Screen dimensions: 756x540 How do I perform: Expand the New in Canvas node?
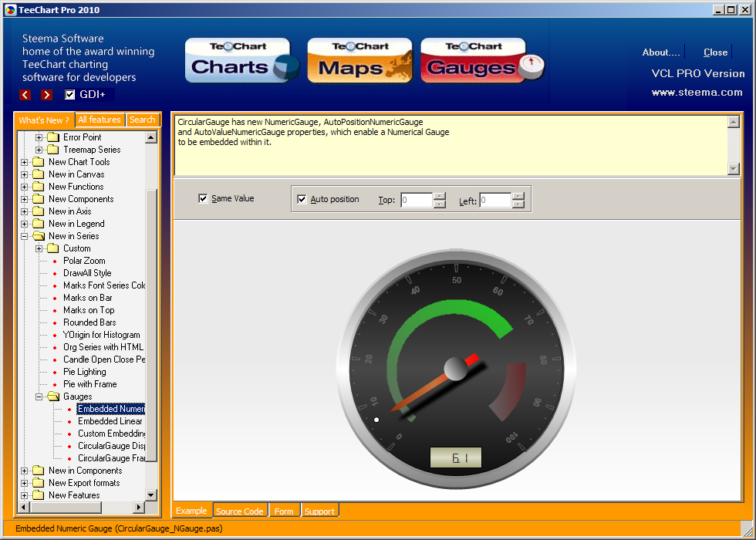click(24, 174)
